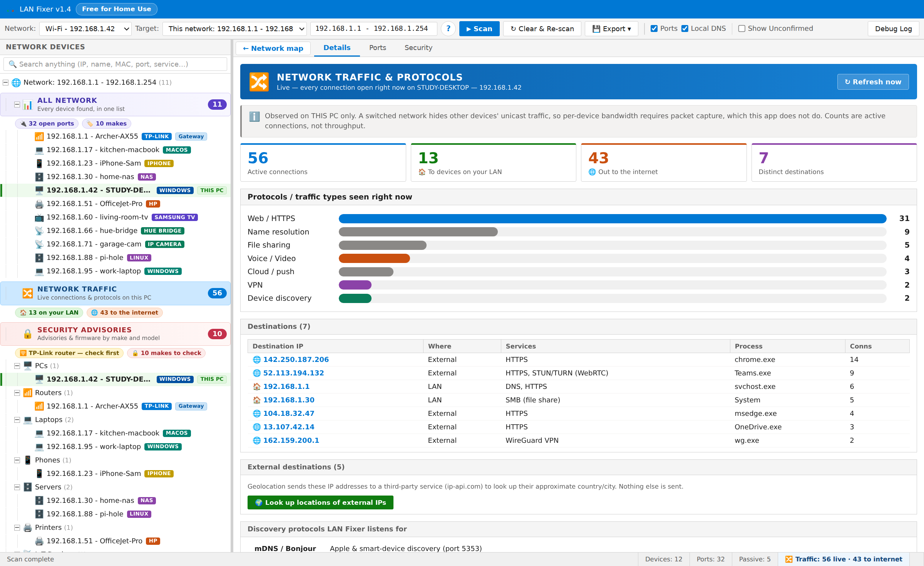Screen dimensions: 924x566
Task: Click the help question mark button
Action: 448,29
